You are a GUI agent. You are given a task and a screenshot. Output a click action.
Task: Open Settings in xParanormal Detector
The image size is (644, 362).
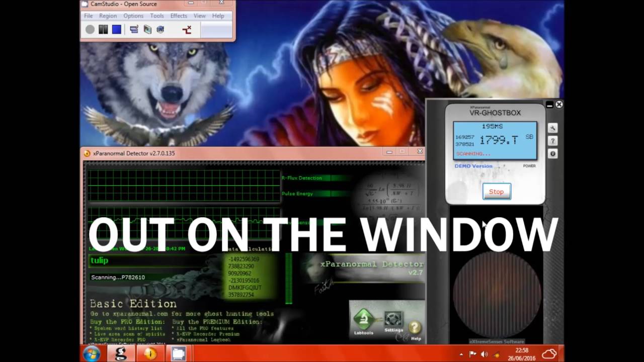click(393, 322)
